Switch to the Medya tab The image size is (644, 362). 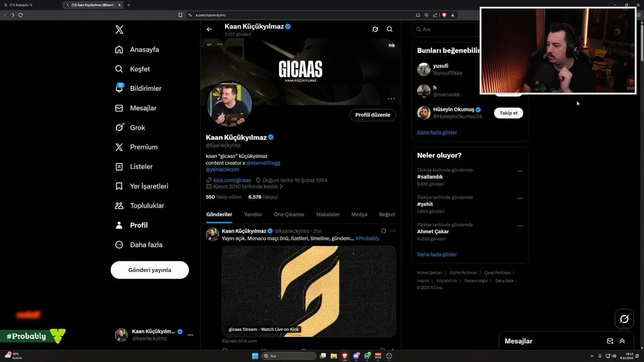click(x=359, y=214)
